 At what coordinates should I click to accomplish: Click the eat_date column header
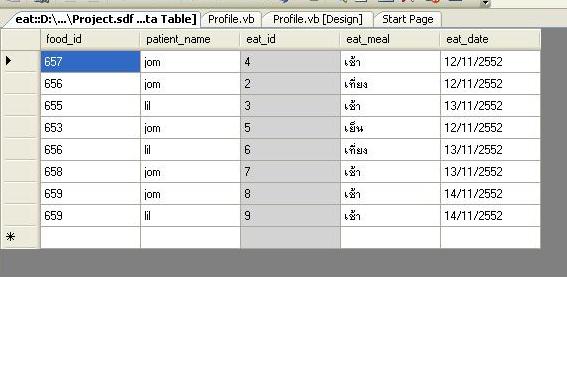coord(490,39)
